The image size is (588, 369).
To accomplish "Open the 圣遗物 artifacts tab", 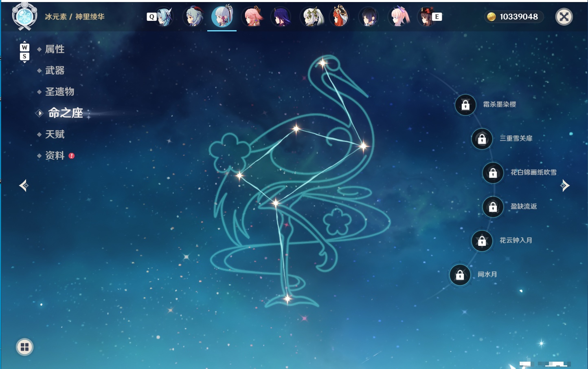I will pos(59,92).
